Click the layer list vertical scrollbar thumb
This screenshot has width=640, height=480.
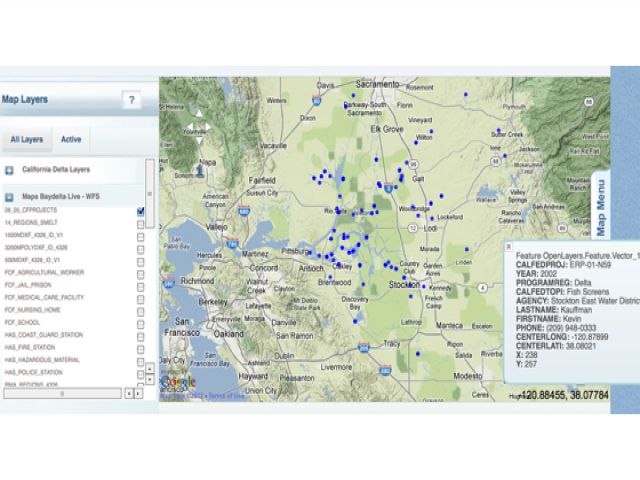[x=150, y=193]
